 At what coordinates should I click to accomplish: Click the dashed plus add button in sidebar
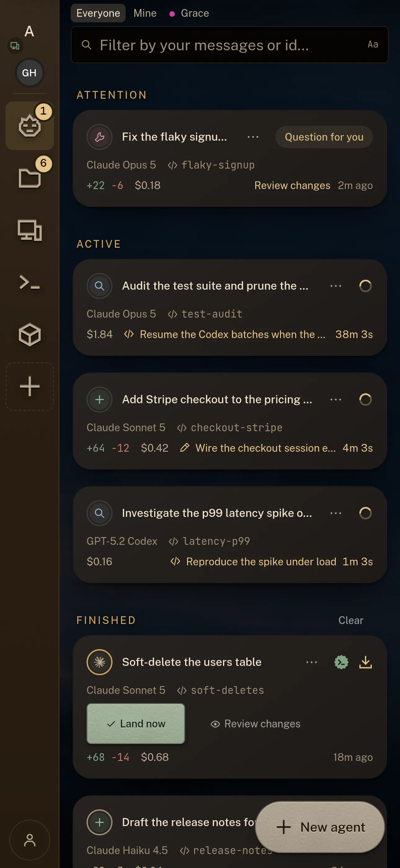pyautogui.click(x=30, y=387)
